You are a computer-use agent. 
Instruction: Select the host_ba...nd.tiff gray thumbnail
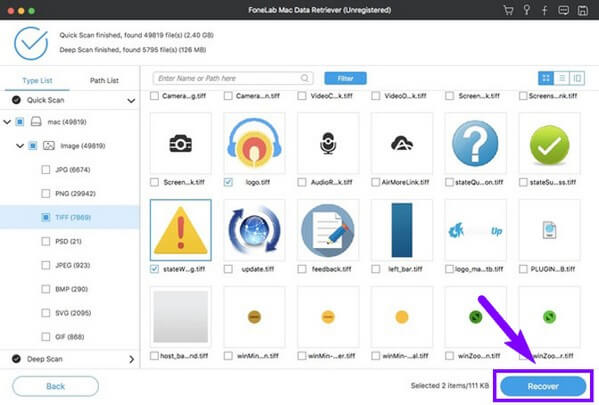181,317
